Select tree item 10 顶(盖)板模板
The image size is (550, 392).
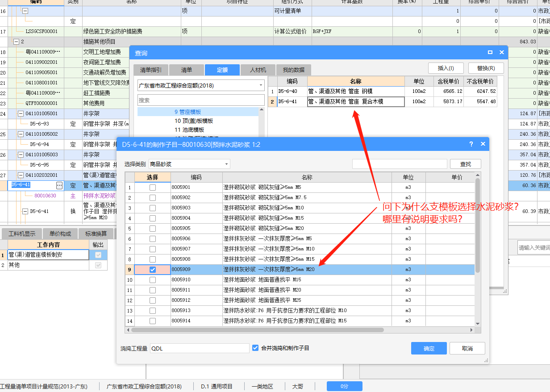click(194, 121)
